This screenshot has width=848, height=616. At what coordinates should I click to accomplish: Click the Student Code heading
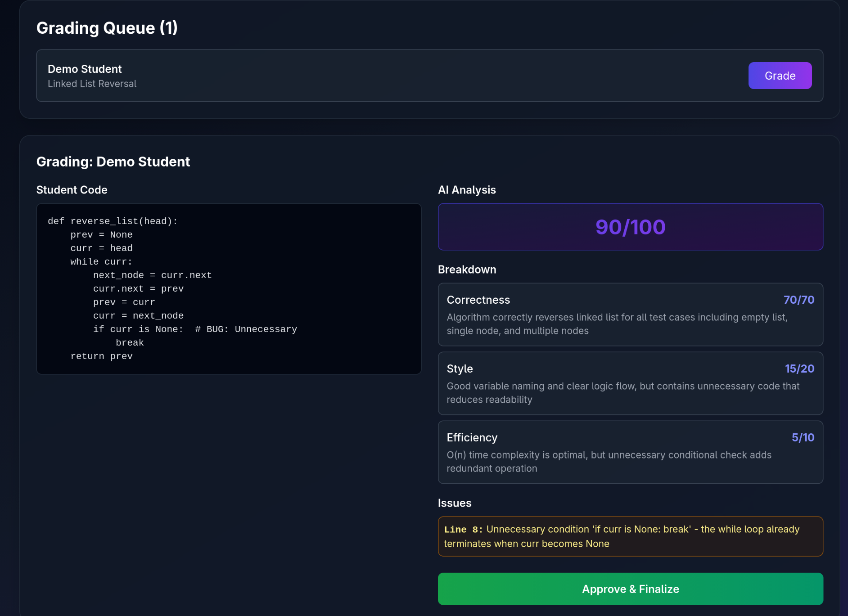72,190
